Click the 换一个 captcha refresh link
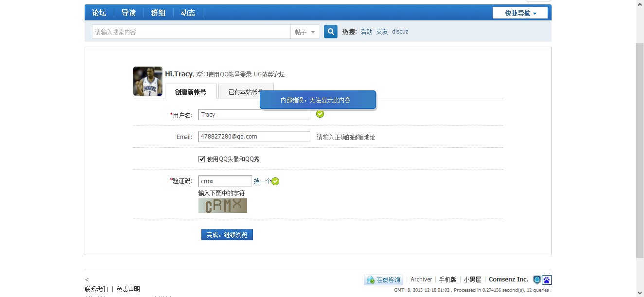 coord(262,181)
